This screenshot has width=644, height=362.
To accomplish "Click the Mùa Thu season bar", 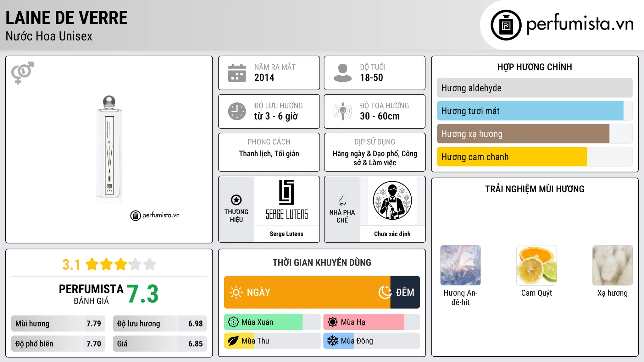I will (x=272, y=341).
